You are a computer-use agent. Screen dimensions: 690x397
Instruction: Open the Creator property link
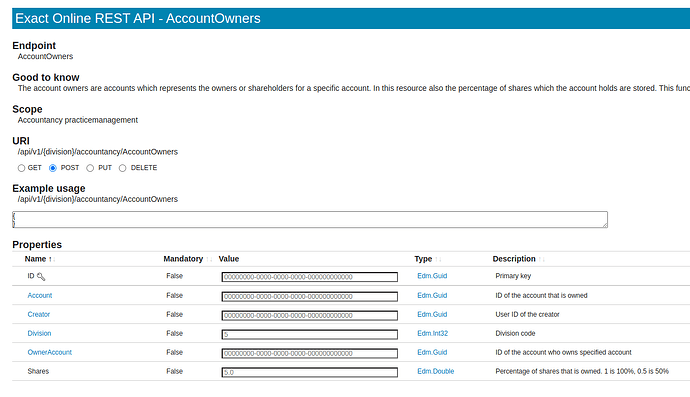point(39,314)
